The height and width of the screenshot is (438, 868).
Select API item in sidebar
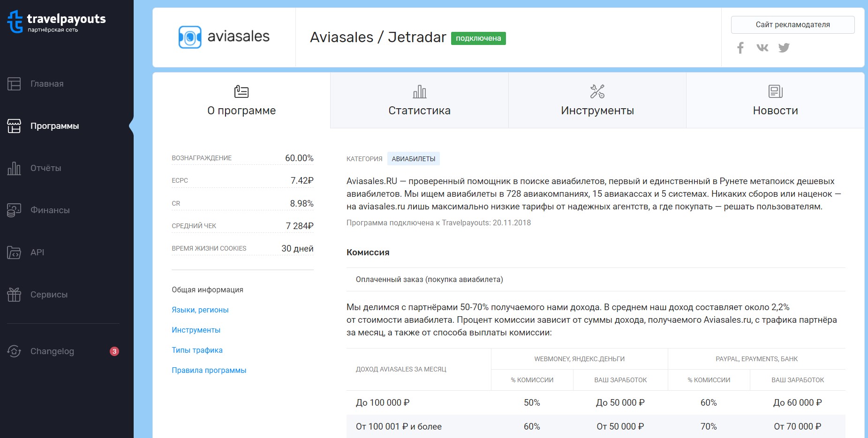click(x=37, y=252)
